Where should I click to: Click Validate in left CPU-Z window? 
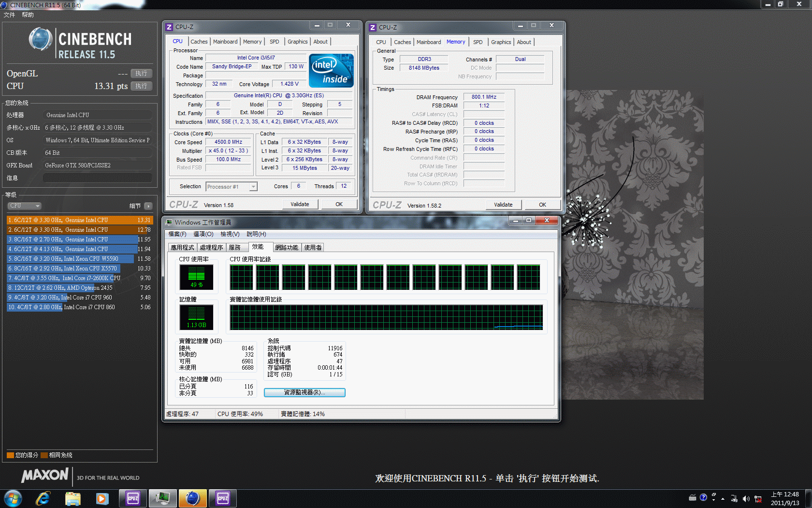coord(300,204)
